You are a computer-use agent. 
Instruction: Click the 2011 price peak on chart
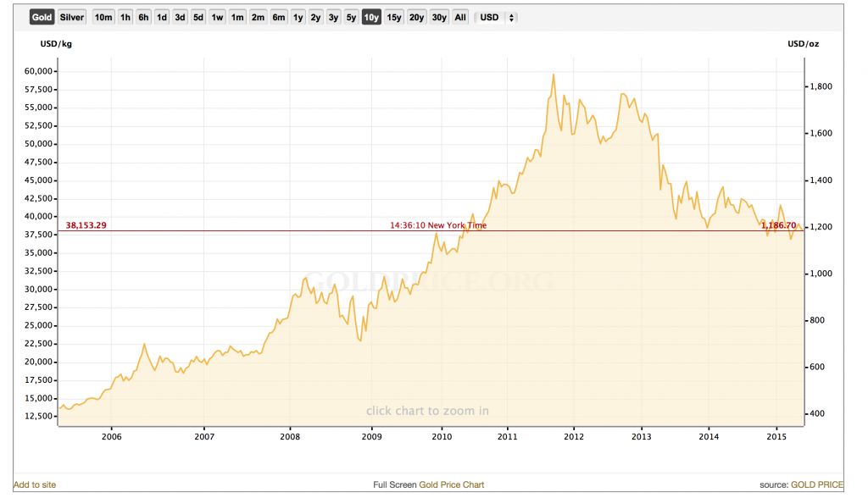[x=554, y=75]
